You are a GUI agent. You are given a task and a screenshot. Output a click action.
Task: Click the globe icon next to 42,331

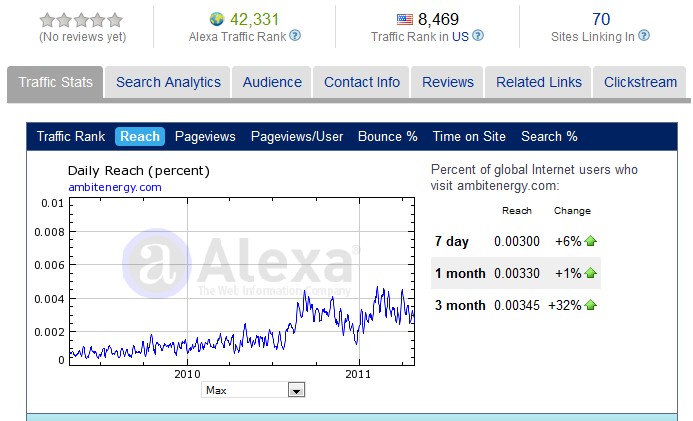pyautogui.click(x=217, y=19)
